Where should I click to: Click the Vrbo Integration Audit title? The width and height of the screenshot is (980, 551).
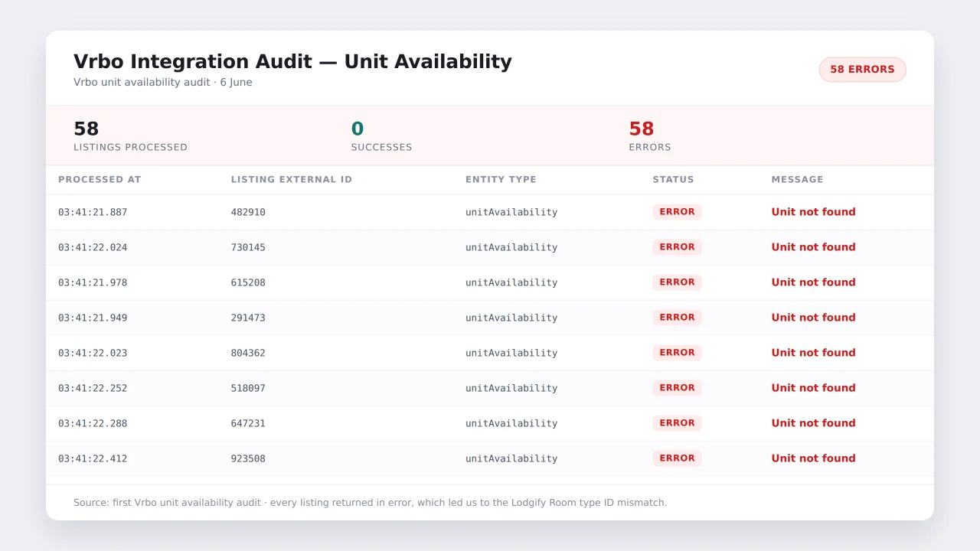click(292, 62)
